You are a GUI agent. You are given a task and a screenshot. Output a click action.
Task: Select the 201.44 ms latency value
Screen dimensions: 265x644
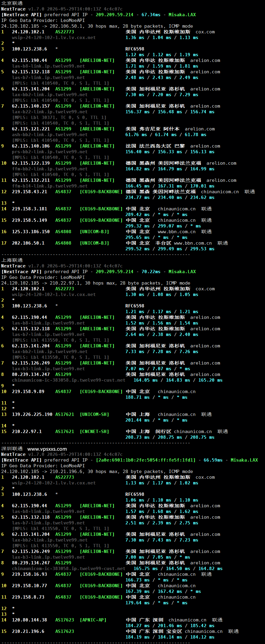[137, 420]
